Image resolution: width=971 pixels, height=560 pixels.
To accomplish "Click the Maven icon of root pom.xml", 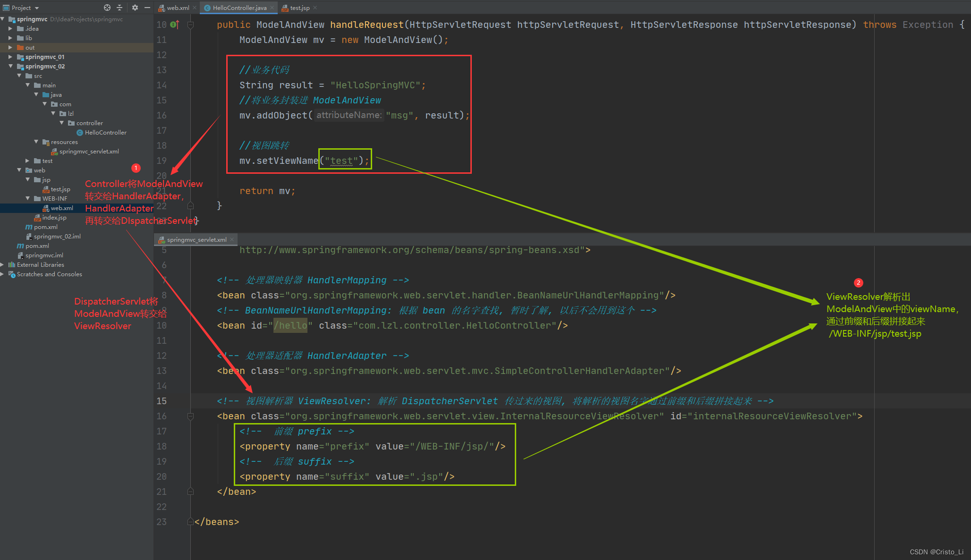I will (20, 246).
